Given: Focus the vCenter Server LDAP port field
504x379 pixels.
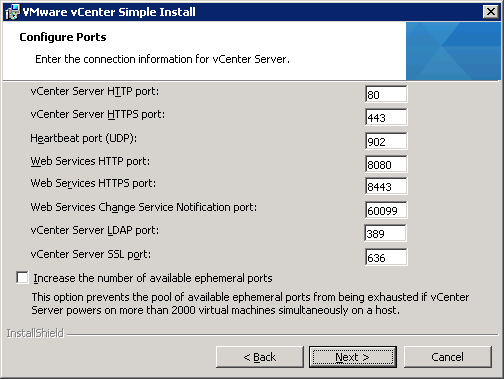Looking at the screenshot, I should 385,233.
